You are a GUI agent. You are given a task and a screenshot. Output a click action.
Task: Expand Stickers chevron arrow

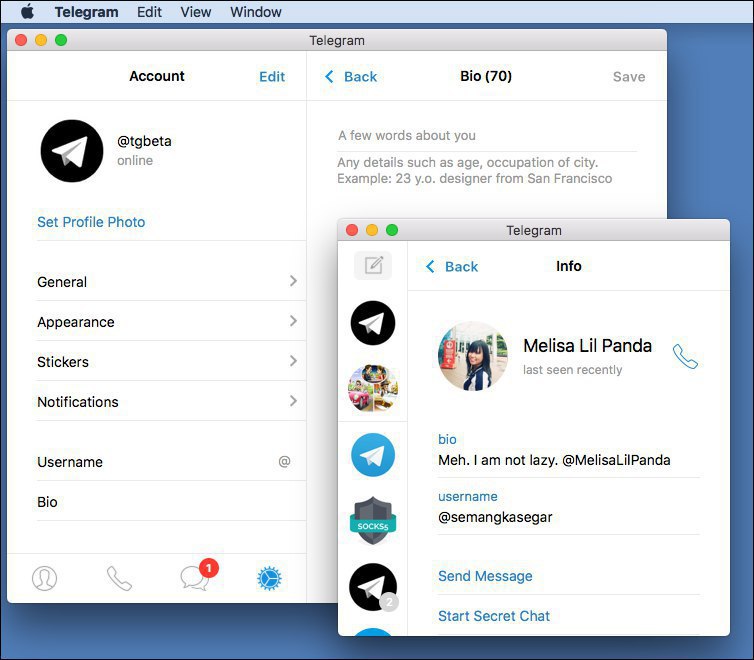293,361
